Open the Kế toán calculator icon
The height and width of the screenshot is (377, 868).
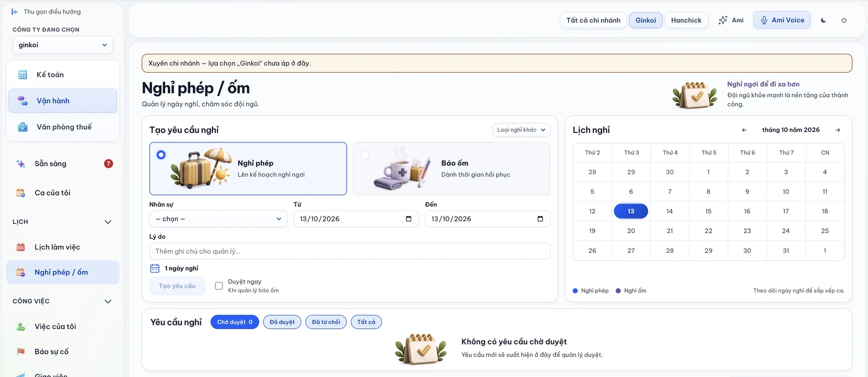[x=23, y=75]
